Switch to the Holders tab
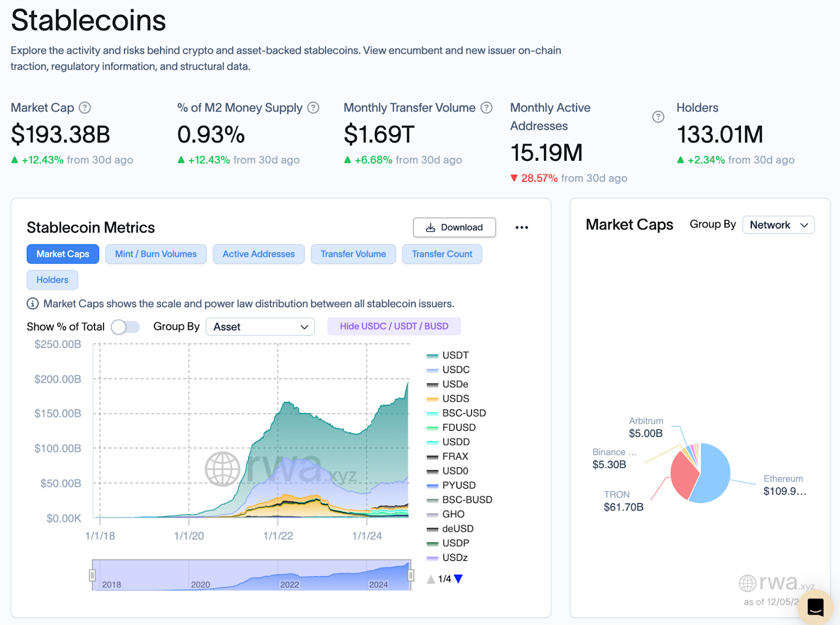 [x=52, y=280]
